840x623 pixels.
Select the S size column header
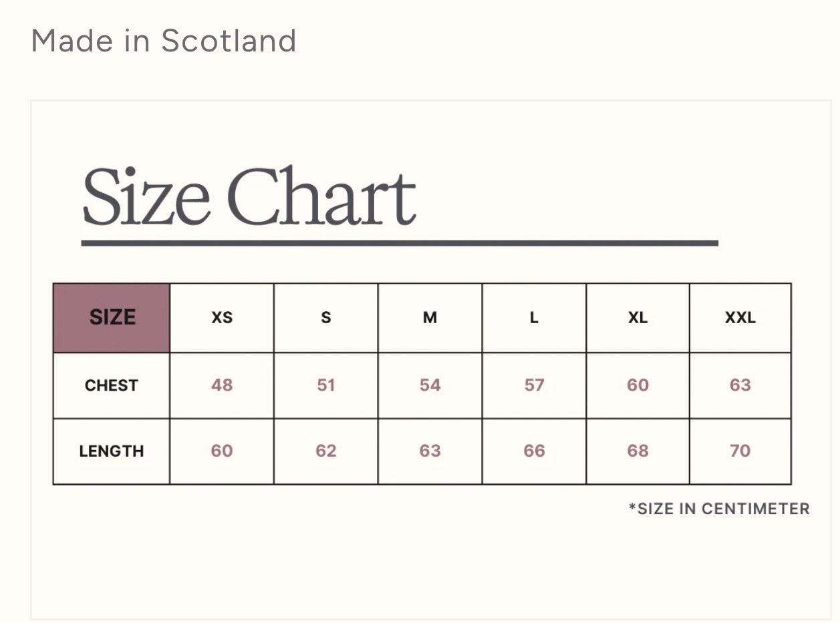[x=326, y=318]
